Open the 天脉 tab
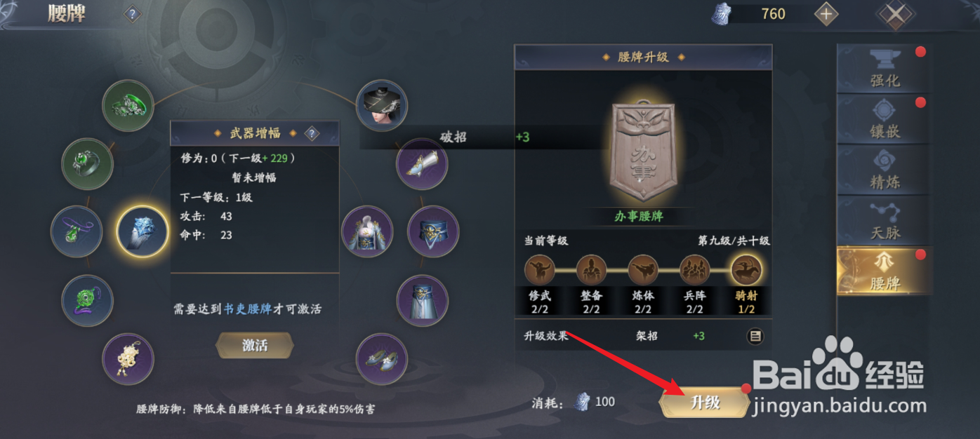The height and width of the screenshot is (439, 980). point(884,220)
